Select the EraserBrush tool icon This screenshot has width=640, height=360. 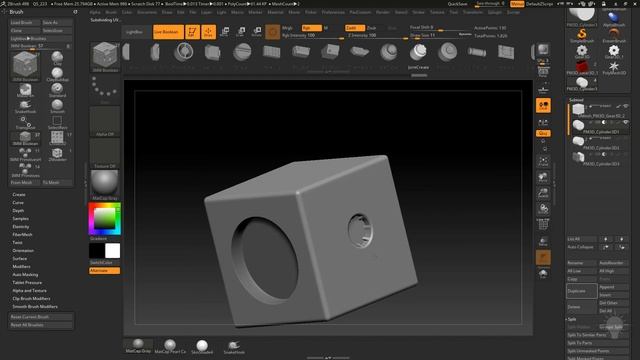pyautogui.click(x=613, y=35)
